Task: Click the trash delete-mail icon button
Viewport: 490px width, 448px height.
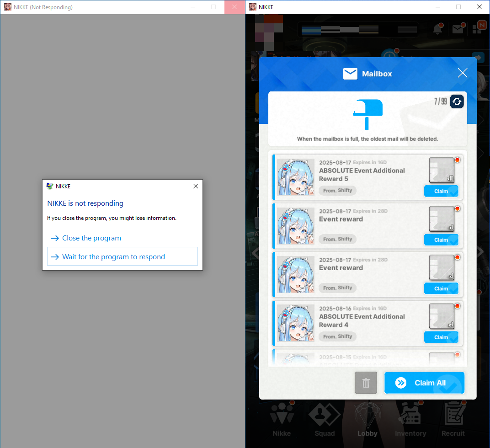Action: (366, 383)
